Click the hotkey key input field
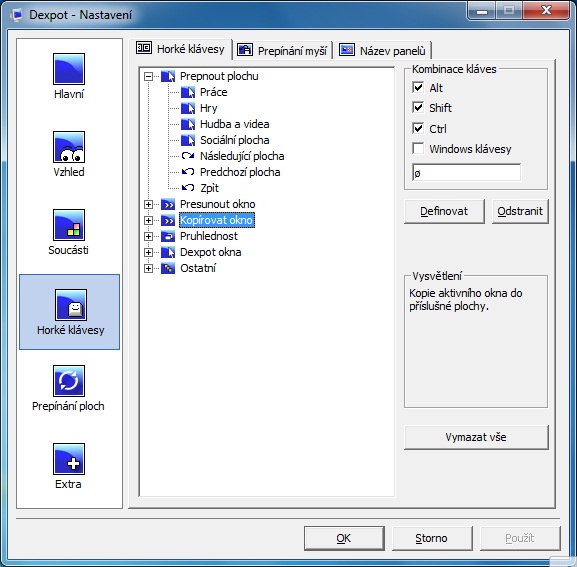 (466, 173)
